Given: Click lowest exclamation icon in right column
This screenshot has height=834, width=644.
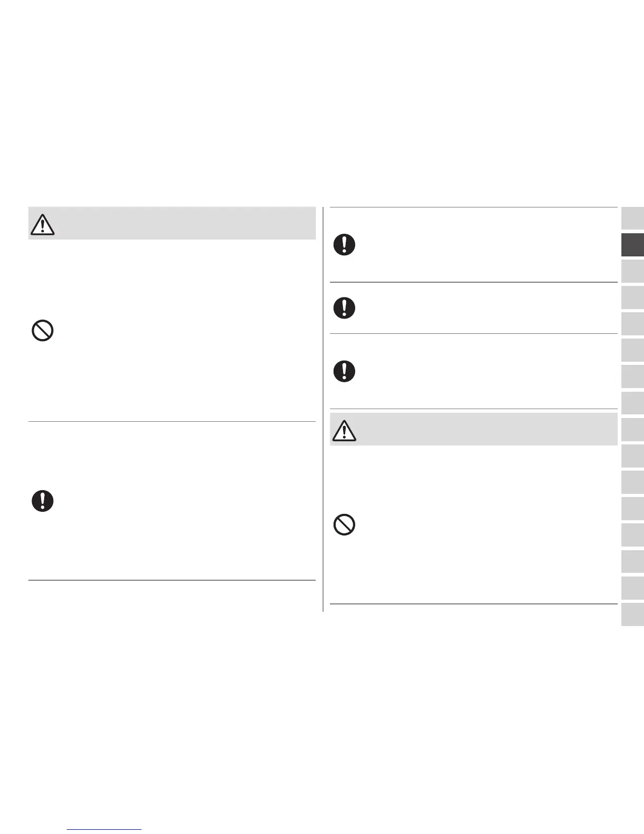Looking at the screenshot, I should tap(344, 371).
